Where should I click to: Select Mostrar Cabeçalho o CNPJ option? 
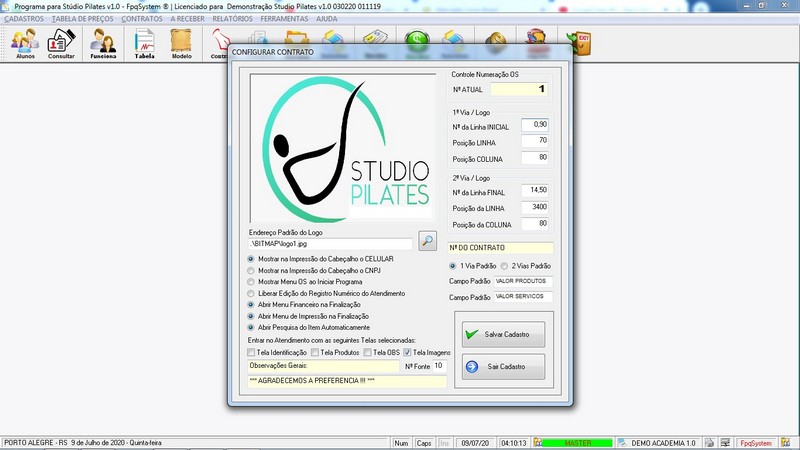251,271
